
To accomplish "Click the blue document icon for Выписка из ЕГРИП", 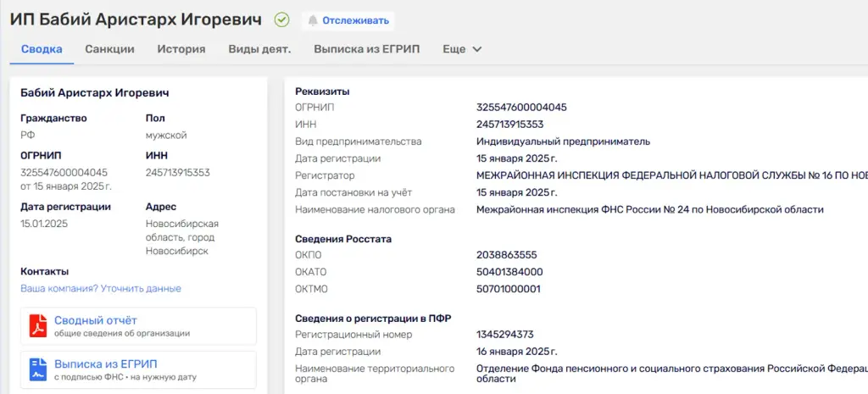I will [38, 369].
